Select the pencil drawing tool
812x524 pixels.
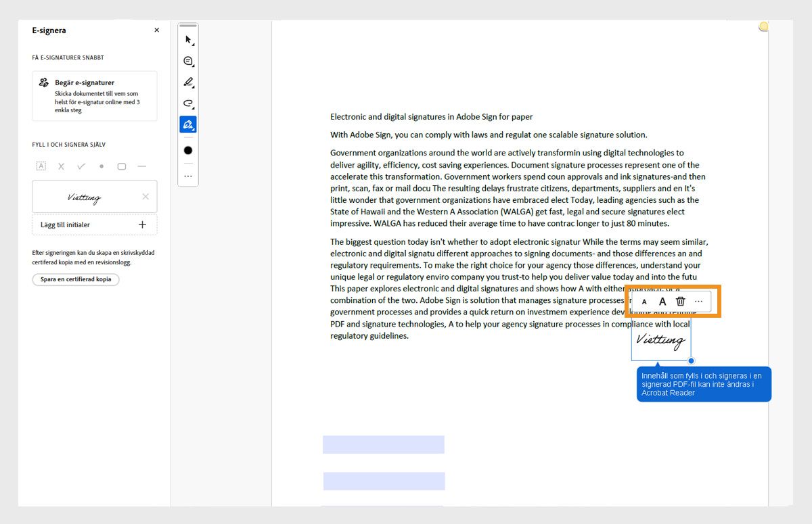point(187,82)
